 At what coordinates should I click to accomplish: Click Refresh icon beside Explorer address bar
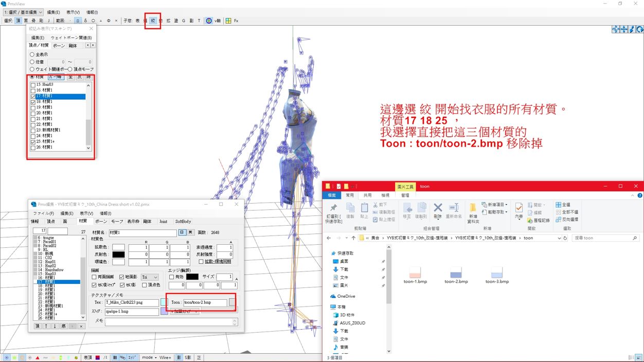click(x=565, y=238)
